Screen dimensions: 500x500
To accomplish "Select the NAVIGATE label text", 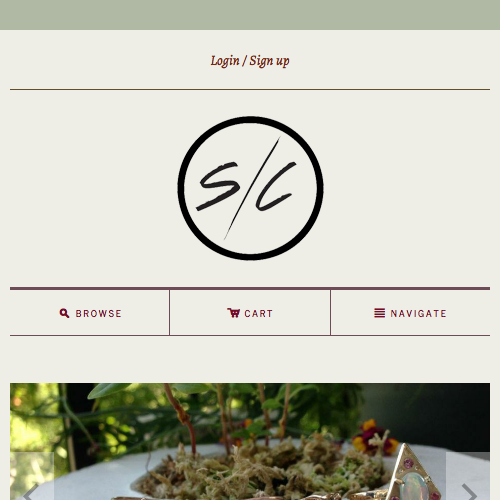I will (x=418, y=314).
